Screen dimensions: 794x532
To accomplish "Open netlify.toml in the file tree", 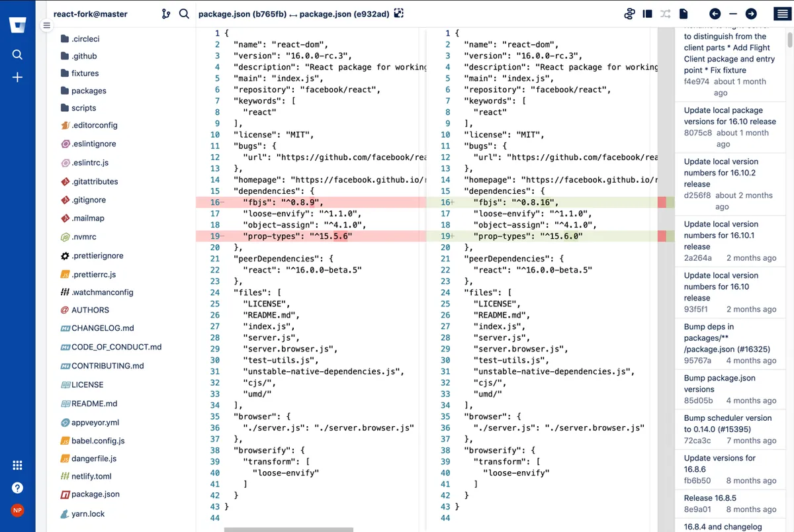I will coord(86,476).
